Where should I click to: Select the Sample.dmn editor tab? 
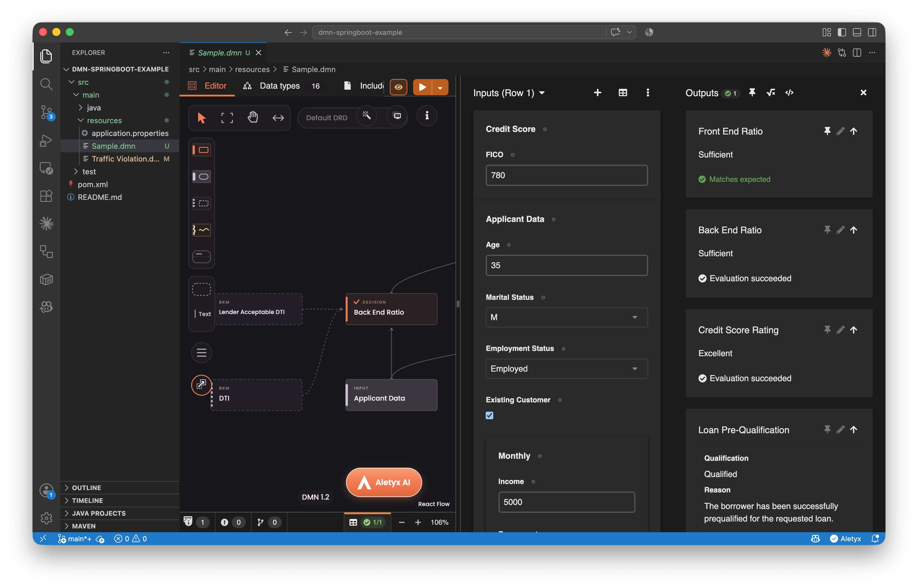pyautogui.click(x=223, y=53)
